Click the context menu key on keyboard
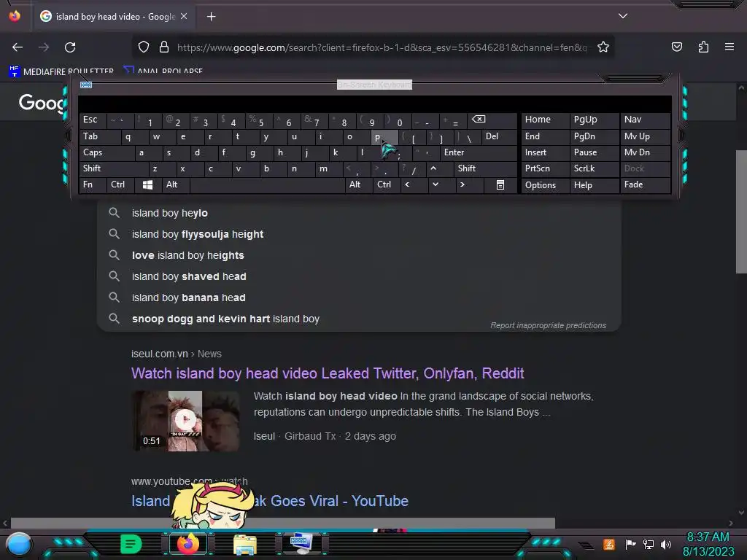 (500, 184)
